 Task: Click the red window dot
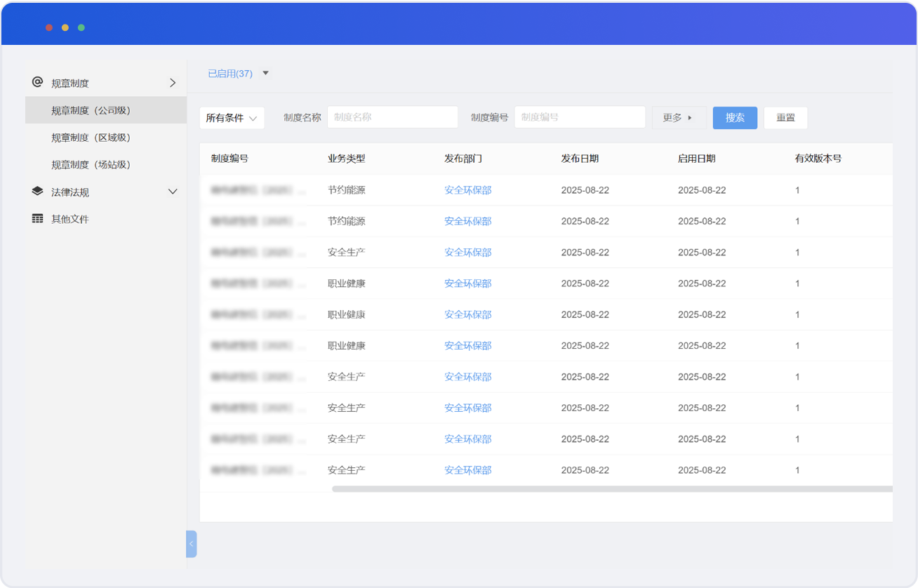[49, 27]
